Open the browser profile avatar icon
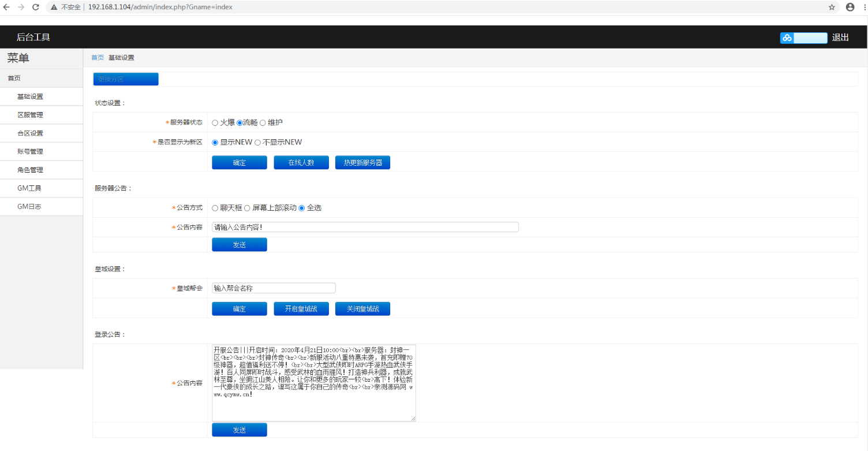The image size is (868, 451). click(x=850, y=7)
